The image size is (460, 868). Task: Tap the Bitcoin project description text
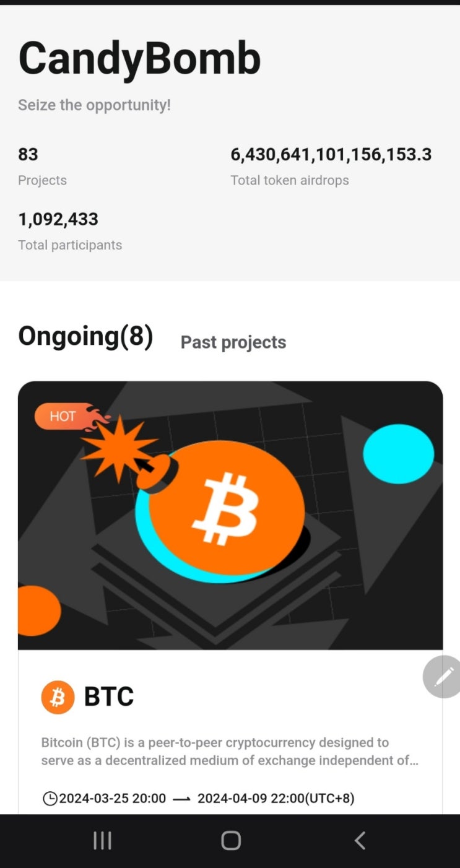(x=230, y=751)
